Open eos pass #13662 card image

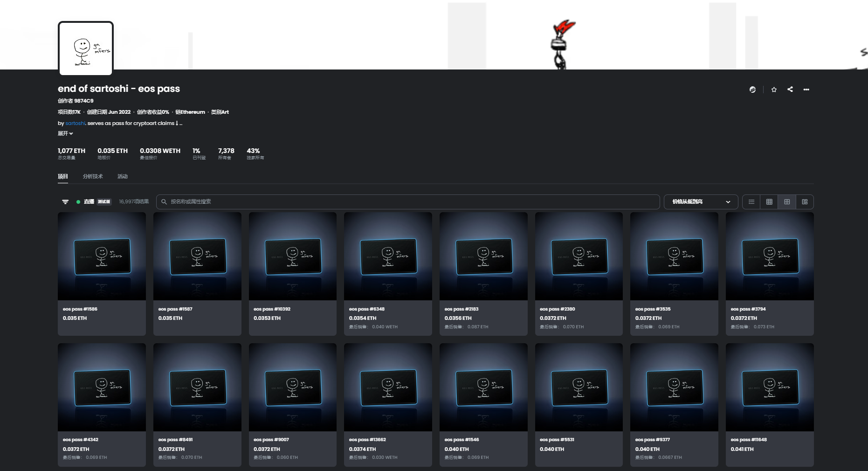coord(388,387)
